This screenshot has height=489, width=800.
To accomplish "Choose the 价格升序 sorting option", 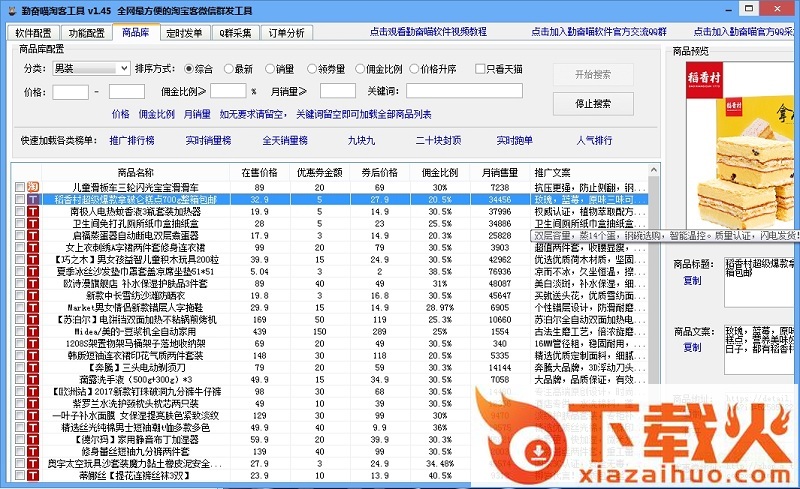I will coord(414,69).
